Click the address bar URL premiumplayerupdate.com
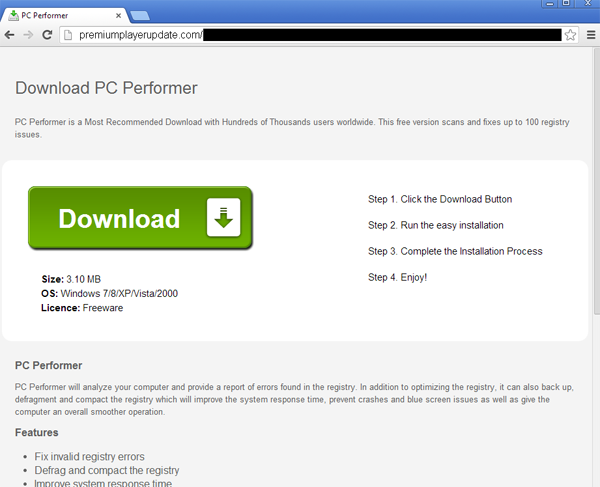The image size is (600, 487). click(141, 35)
